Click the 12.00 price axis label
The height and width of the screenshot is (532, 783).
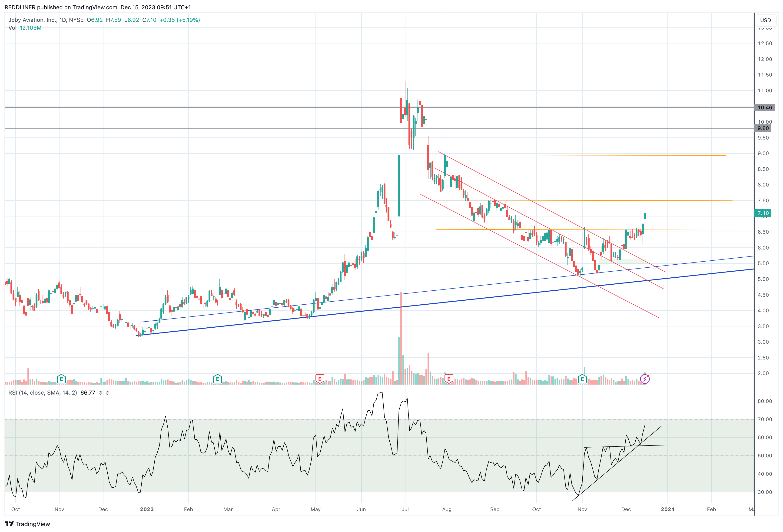[765, 59]
